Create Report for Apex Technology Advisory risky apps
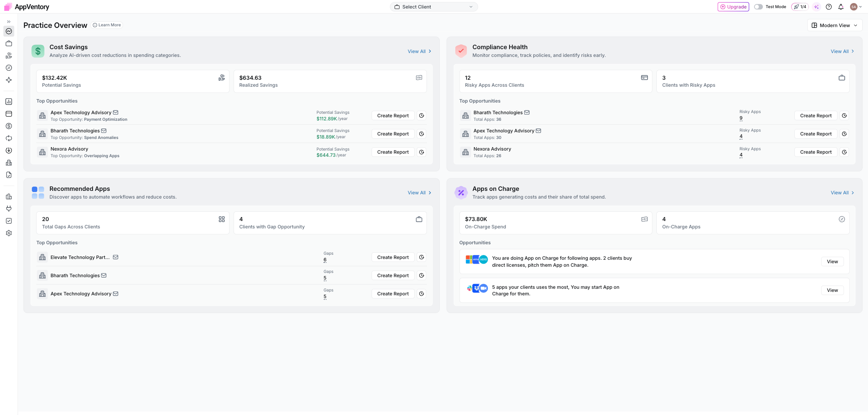The width and height of the screenshot is (868, 415). [x=816, y=134]
